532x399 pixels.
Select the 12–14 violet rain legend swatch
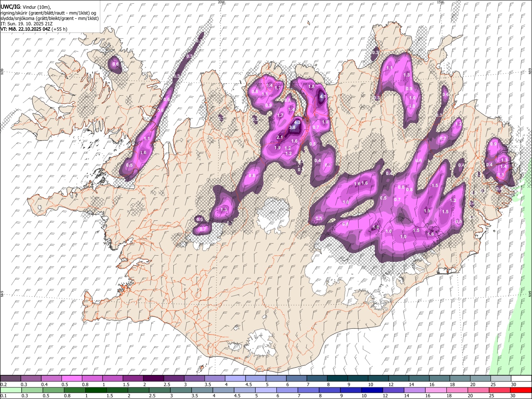click(393, 390)
